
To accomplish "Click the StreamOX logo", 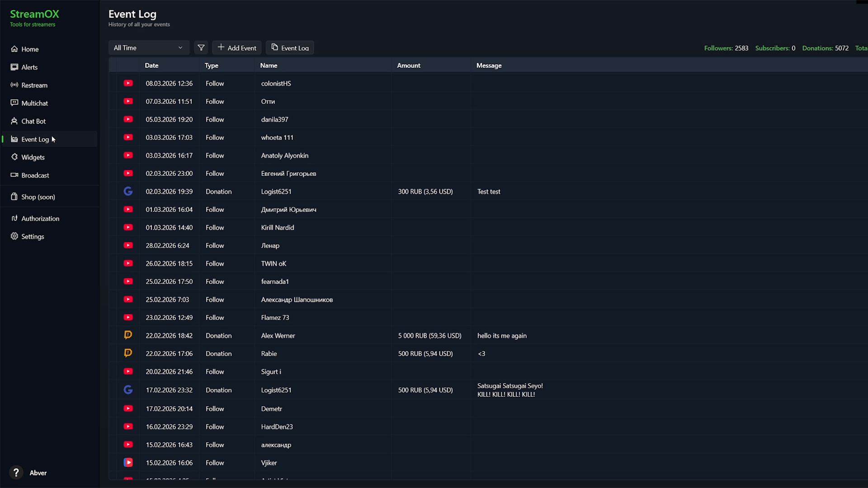I will click(34, 14).
